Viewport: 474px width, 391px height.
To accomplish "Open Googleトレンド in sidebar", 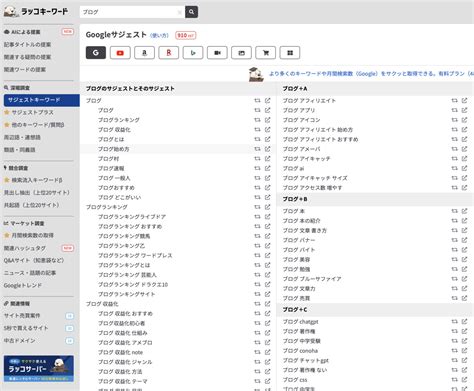I will 23,285.
